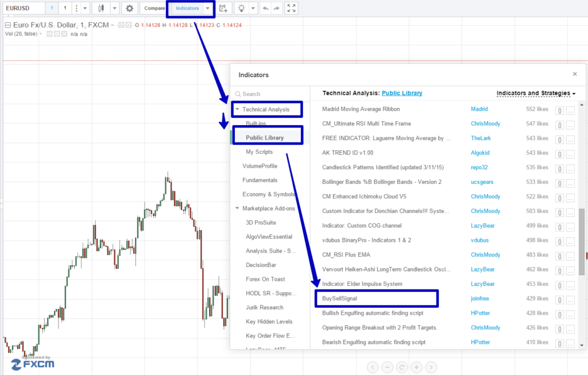Collapse the Technical Analysis tree section

tap(237, 109)
